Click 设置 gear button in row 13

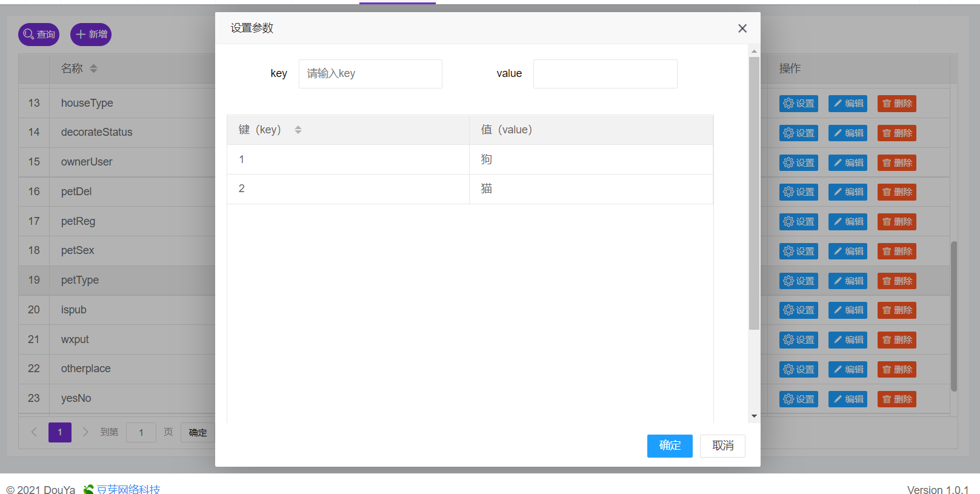(x=799, y=104)
